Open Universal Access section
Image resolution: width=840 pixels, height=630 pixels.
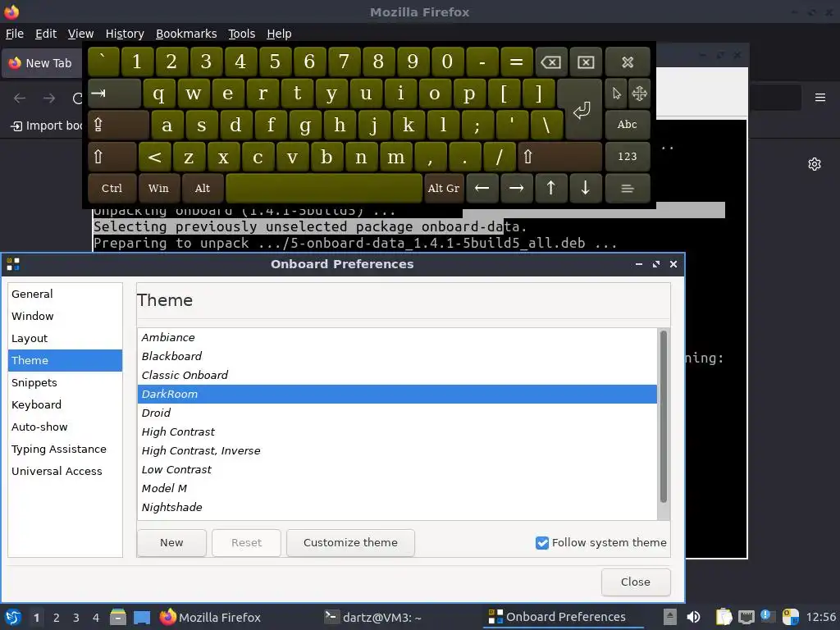point(65,472)
